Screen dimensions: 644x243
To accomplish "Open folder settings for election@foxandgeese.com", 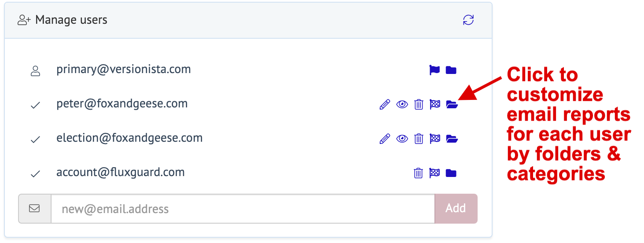I will pos(452,139).
